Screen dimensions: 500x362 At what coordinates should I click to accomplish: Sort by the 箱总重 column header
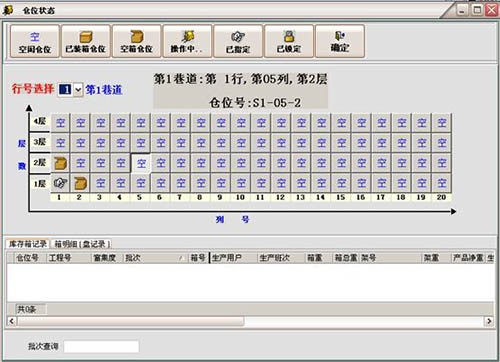346,258
